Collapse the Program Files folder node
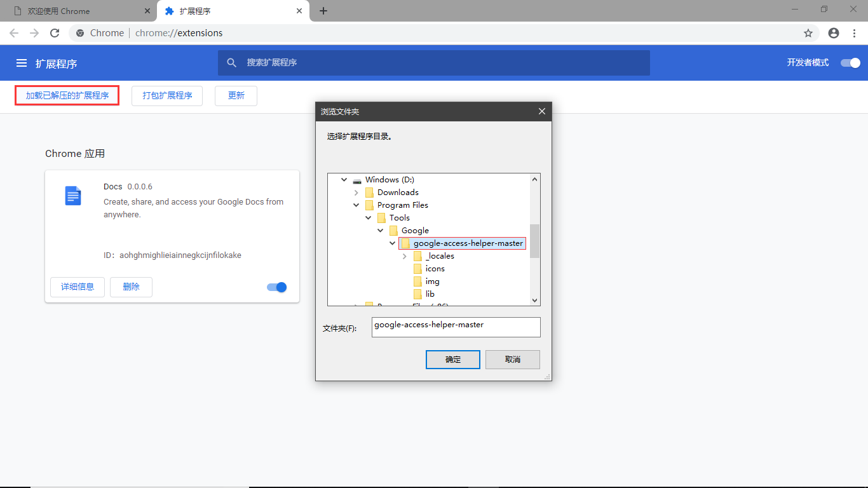This screenshot has height=488, width=868. click(356, 205)
